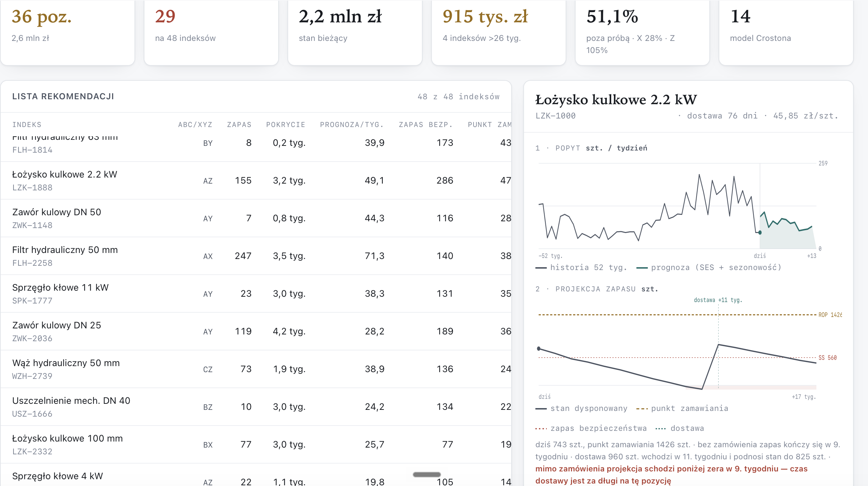Click the BX class of the LZK-2332 row
The height and width of the screenshot is (486, 868).
click(208, 445)
